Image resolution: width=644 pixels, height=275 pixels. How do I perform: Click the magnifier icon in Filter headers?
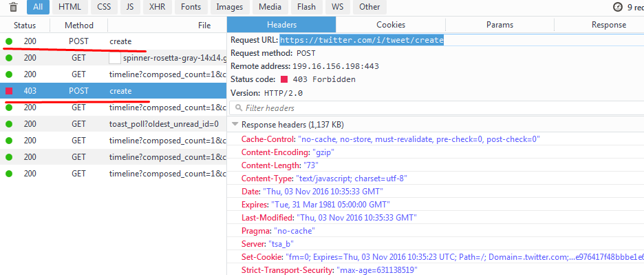pyautogui.click(x=238, y=108)
